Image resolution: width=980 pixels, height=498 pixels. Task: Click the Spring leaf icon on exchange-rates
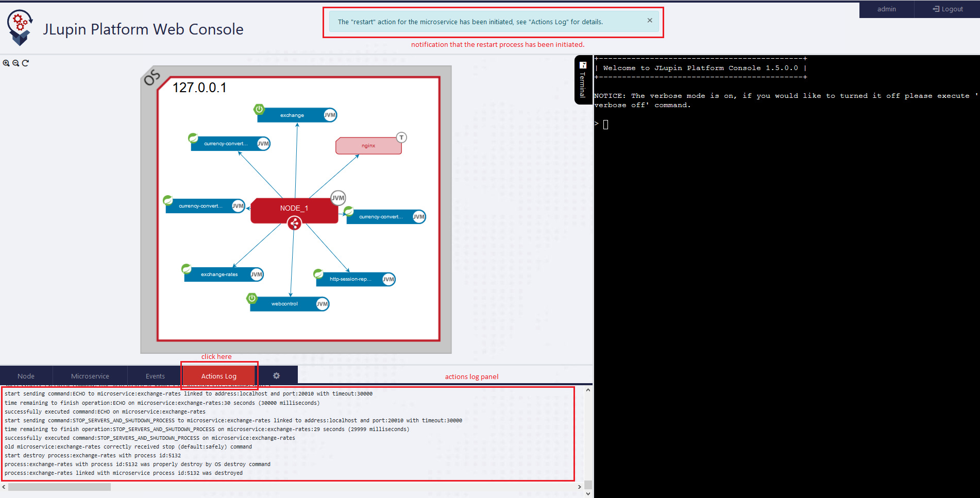pos(187,269)
